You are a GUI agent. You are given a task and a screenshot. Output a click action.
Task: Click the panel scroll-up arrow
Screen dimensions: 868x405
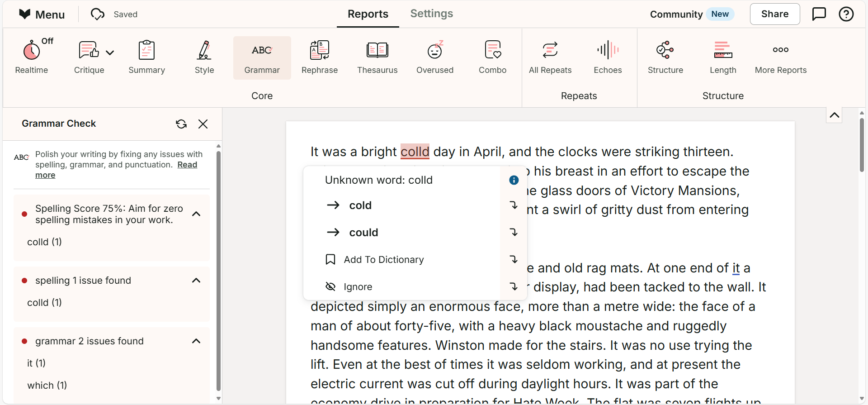(x=218, y=146)
